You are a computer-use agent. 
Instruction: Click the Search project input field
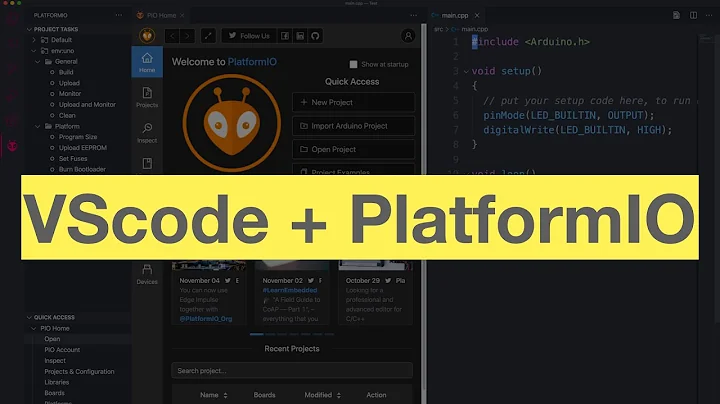(292, 370)
